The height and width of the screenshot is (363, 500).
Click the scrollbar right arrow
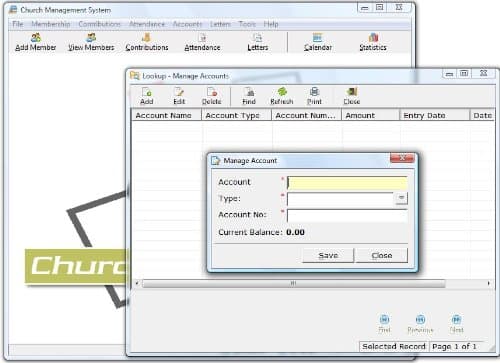tap(488, 284)
